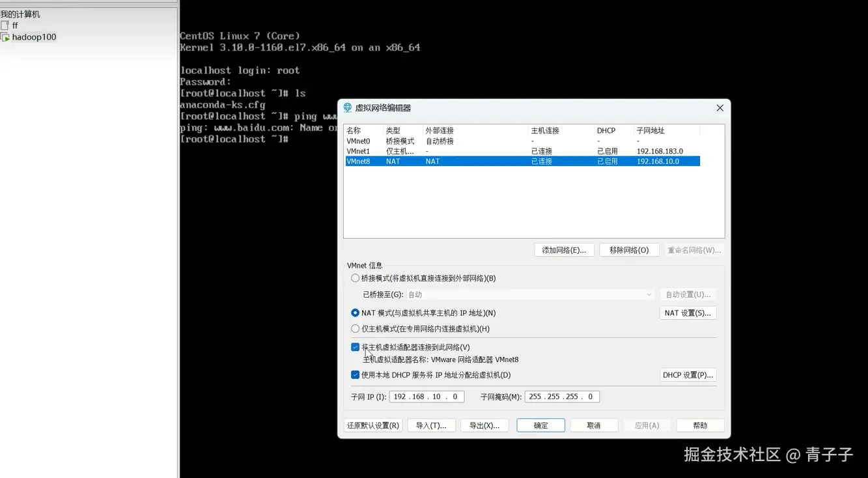Click 已启用 DHCP cell in VMnet1 row
The image size is (868, 478).
coord(608,151)
